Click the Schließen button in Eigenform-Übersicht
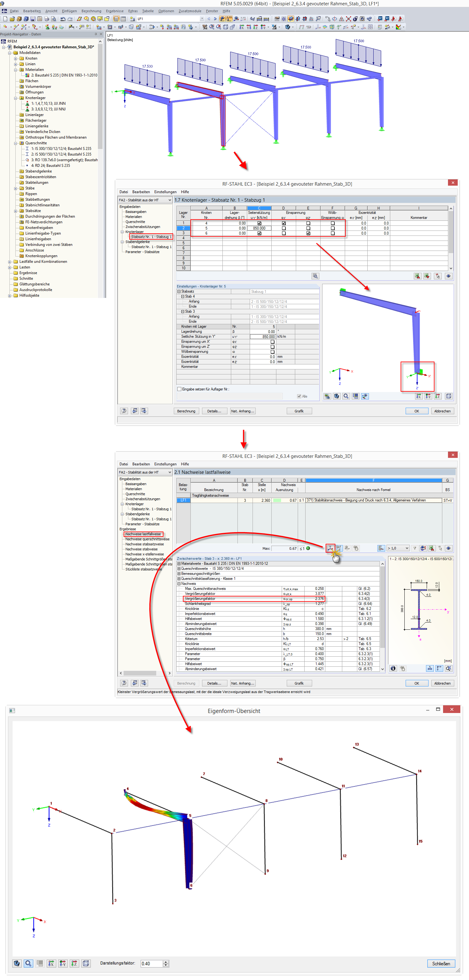Screen dimensions: 469x980 [441, 964]
